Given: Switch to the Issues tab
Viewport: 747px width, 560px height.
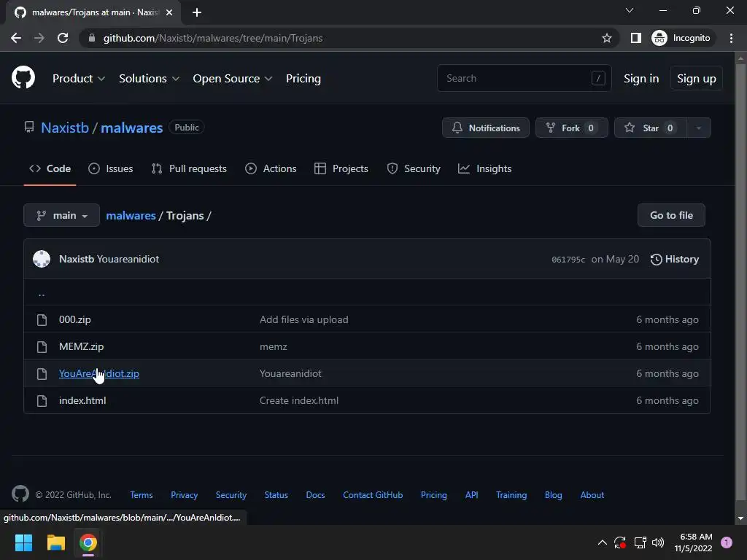Looking at the screenshot, I should (x=111, y=168).
